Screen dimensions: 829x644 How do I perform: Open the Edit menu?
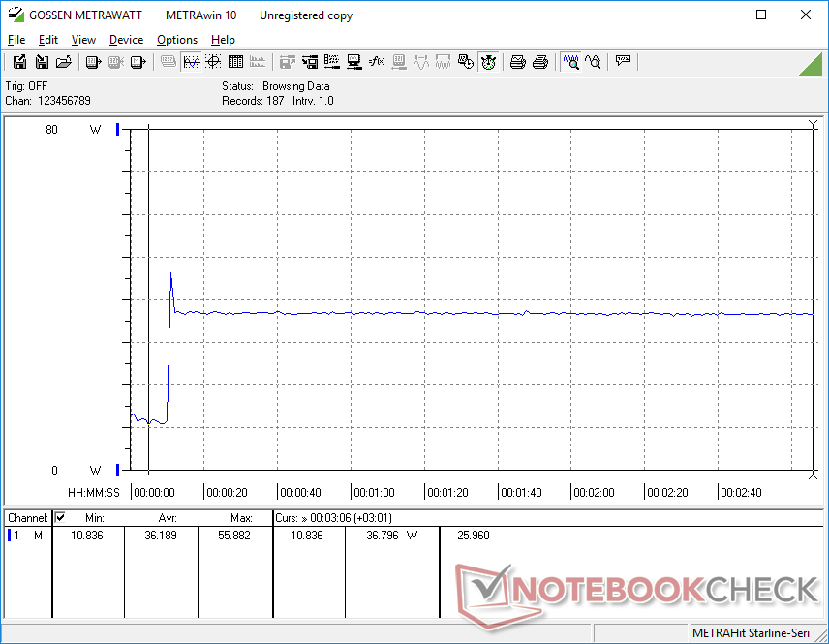[48, 40]
